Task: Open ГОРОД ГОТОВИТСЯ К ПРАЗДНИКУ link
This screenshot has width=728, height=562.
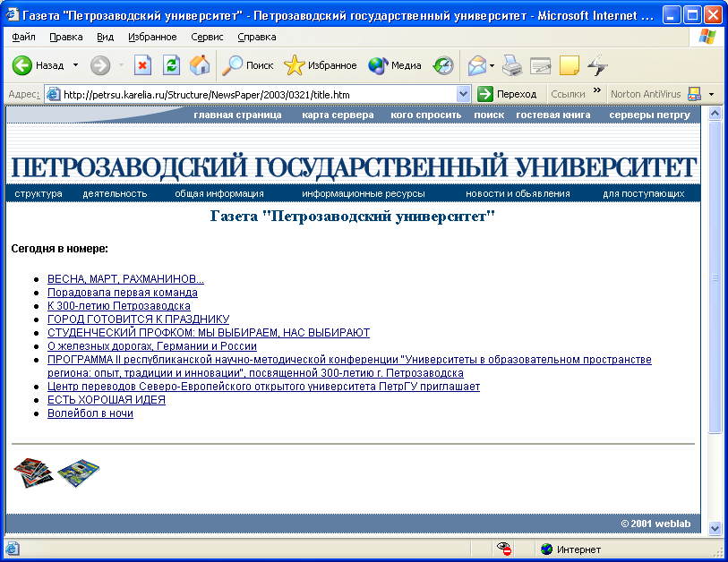Action: point(139,319)
